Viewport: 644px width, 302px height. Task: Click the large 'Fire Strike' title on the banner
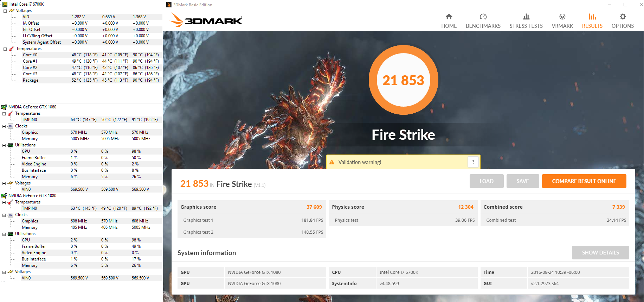pyautogui.click(x=403, y=135)
